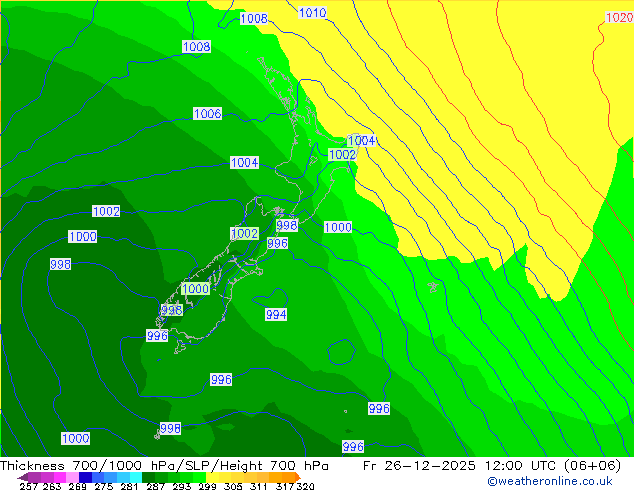
Task: Select the cyan legend swatch
Action: click(x=136, y=477)
